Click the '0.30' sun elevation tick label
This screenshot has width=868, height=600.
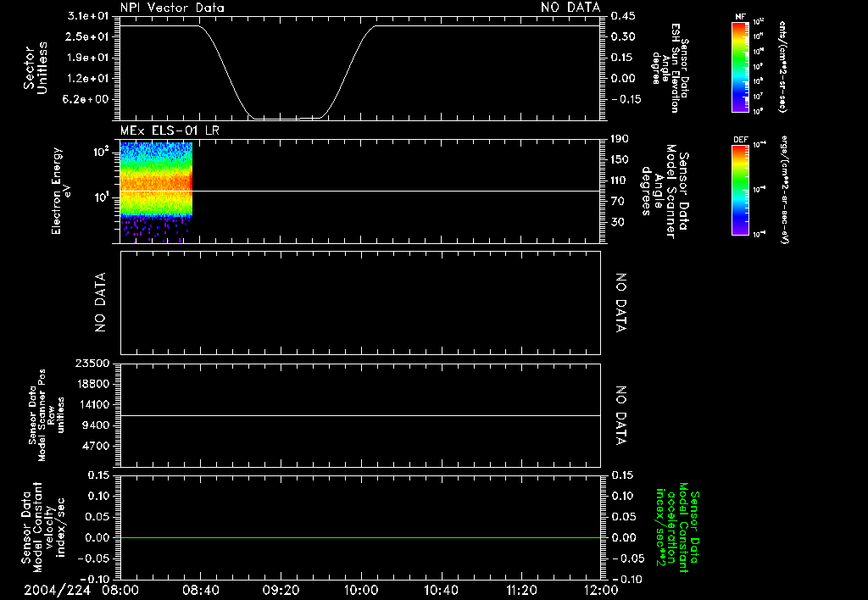tap(623, 36)
